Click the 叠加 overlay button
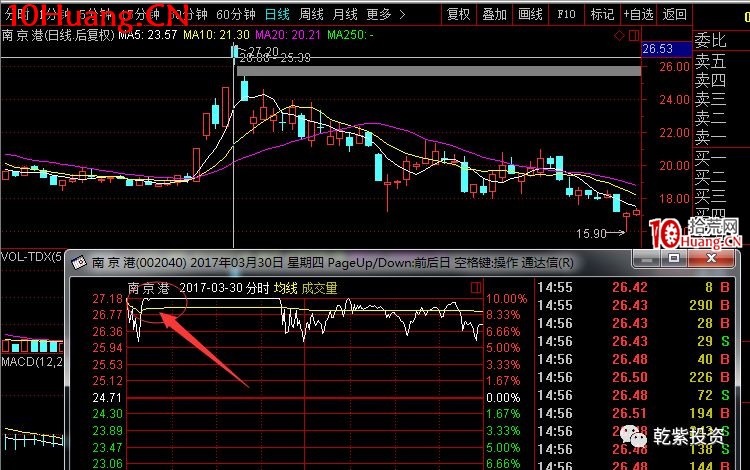 coord(494,15)
